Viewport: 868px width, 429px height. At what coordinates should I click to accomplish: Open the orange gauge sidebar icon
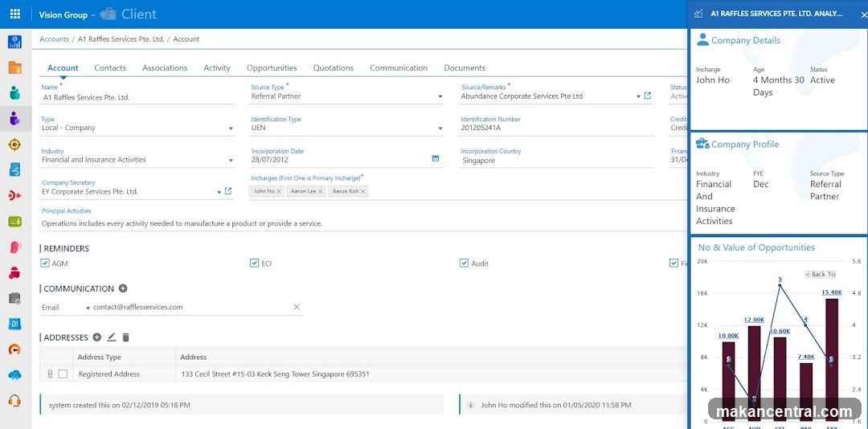[x=15, y=349]
